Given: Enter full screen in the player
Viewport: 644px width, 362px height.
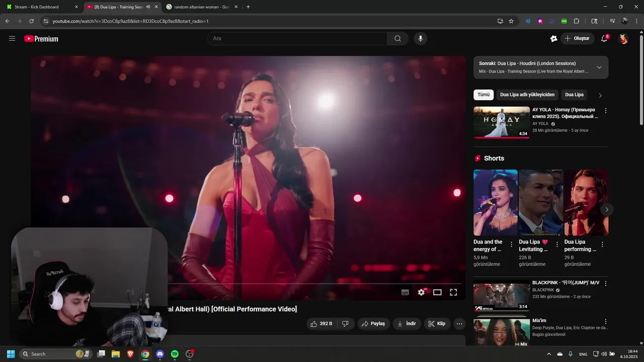Looking at the screenshot, I should (x=453, y=292).
